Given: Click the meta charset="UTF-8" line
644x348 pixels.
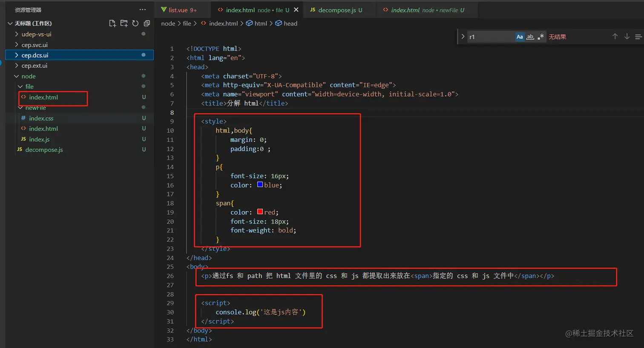Looking at the screenshot, I should click(x=241, y=76).
